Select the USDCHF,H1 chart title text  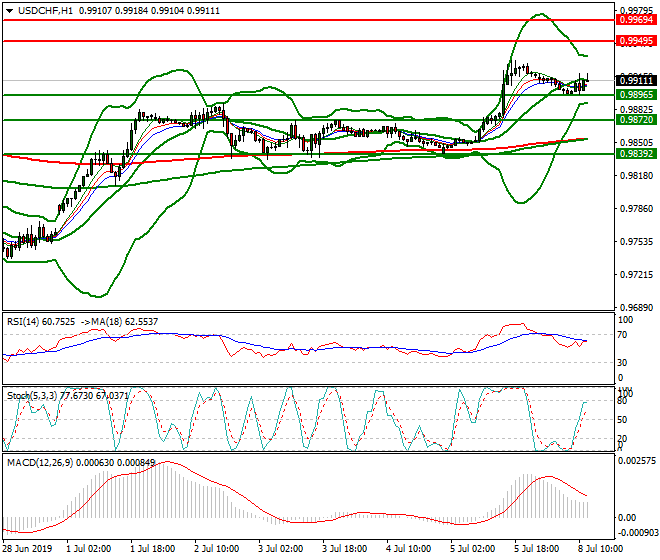45,11
